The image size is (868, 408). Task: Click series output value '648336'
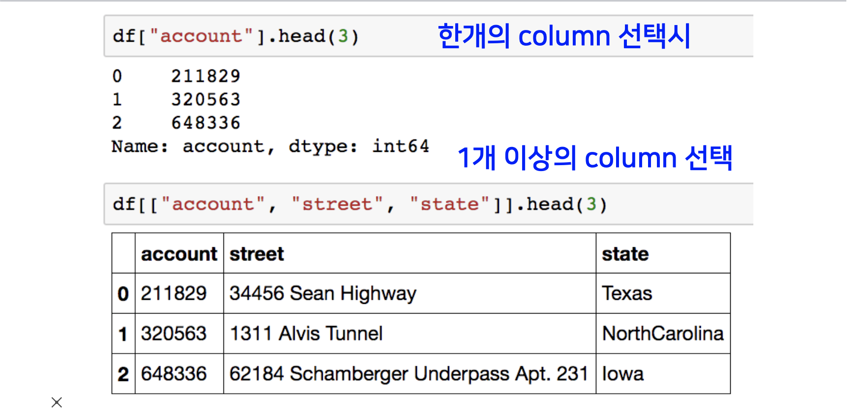pyautogui.click(x=206, y=123)
